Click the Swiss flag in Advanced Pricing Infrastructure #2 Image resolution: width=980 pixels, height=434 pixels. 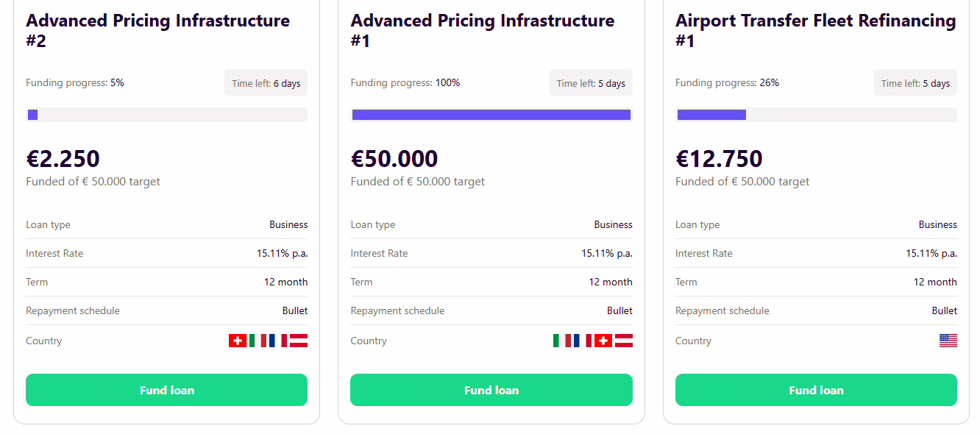(x=238, y=341)
